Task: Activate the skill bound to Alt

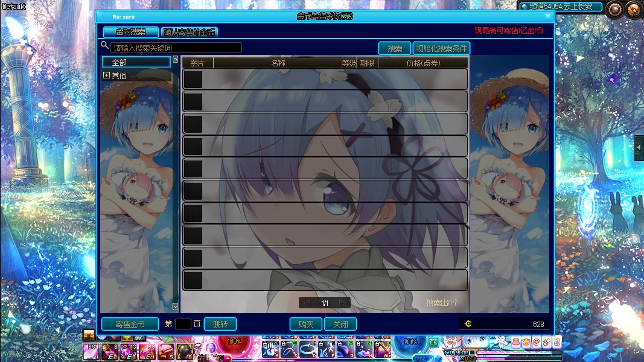Action: [x=383, y=349]
